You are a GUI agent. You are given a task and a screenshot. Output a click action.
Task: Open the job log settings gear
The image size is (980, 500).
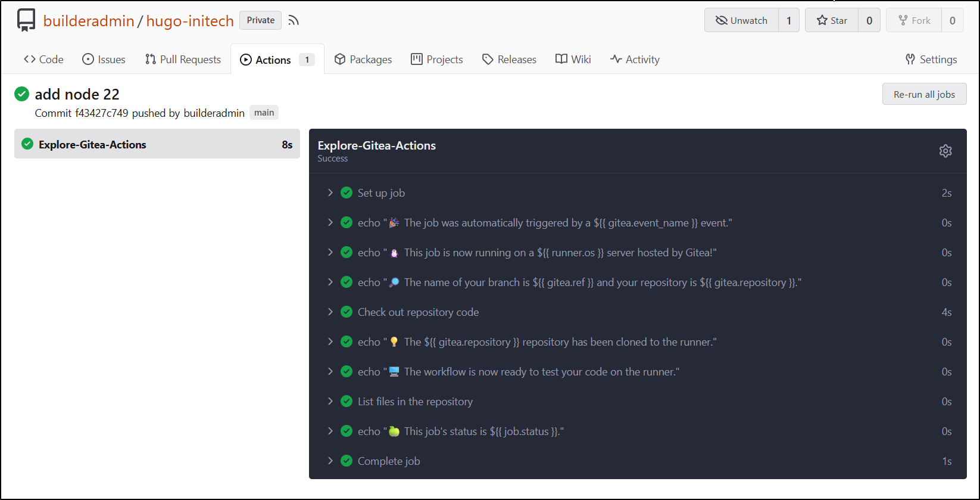945,151
